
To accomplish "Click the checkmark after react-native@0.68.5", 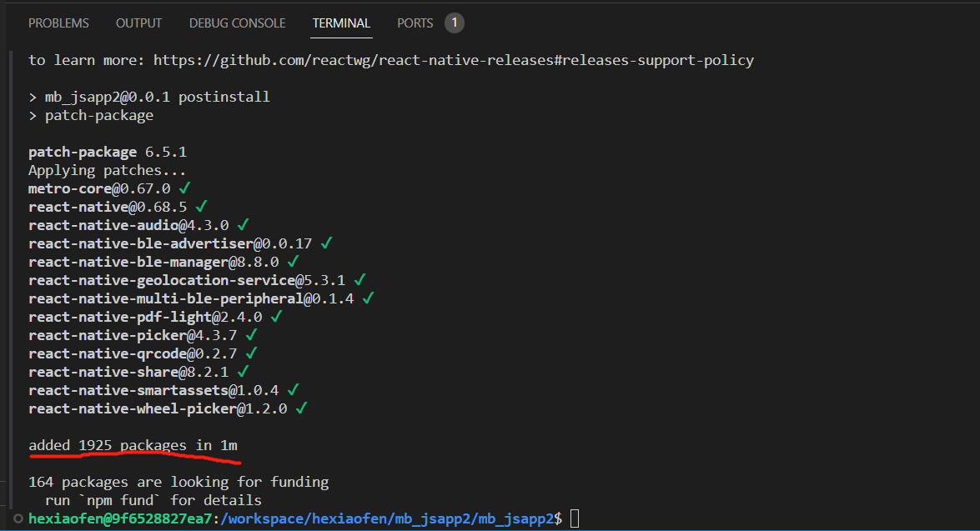I will pyautogui.click(x=202, y=207).
